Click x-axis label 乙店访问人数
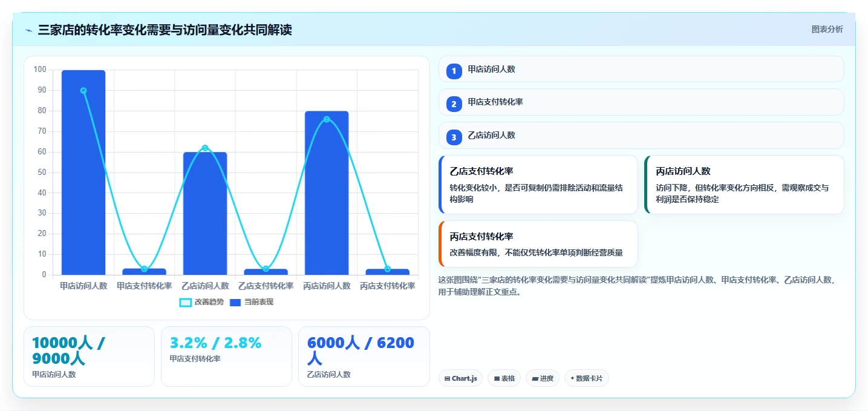 [x=205, y=286]
